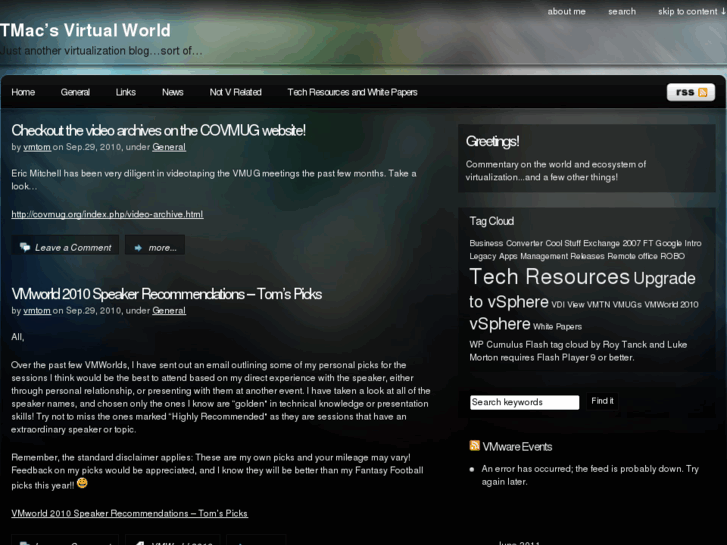The height and width of the screenshot is (545, 727).
Task: Select the VDI tag
Action: point(558,305)
